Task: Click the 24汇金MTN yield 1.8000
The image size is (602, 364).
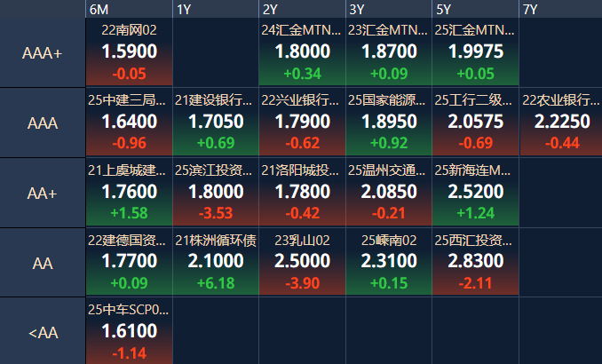Action: (x=302, y=51)
